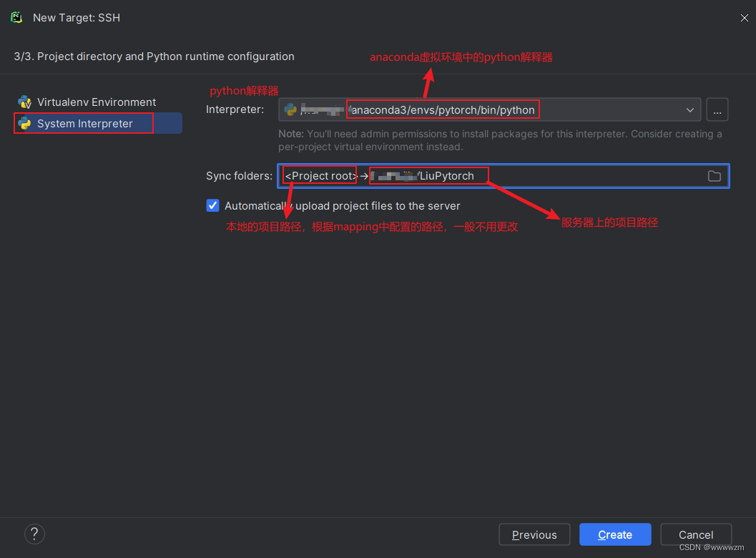The height and width of the screenshot is (558, 756).
Task: Click the Cancel button
Action: tap(696, 534)
